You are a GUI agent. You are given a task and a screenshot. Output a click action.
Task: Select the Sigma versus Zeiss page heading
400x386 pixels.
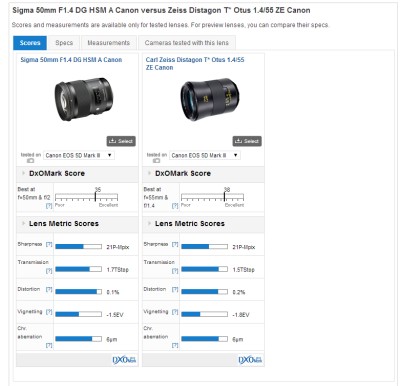(x=161, y=10)
